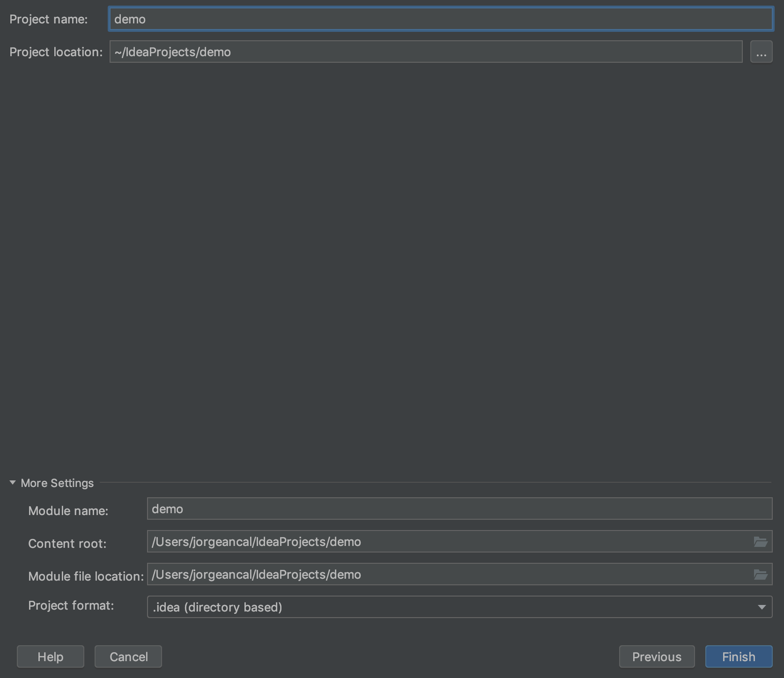Screen dimensions: 784x678
Task: Click the Project format label
Action: 71,605
